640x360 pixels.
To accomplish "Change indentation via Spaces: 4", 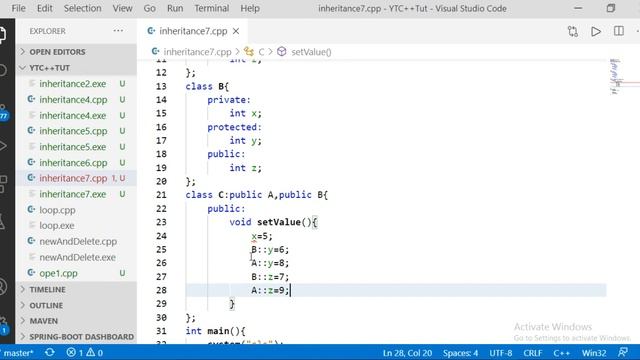I will click(460, 353).
